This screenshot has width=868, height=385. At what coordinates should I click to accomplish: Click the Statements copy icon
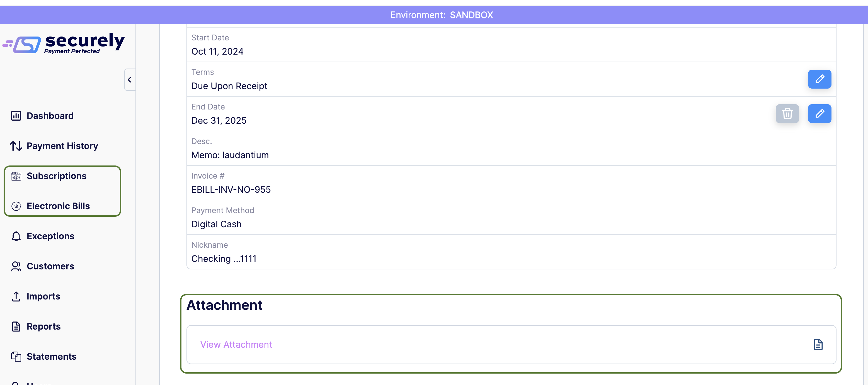[16, 356]
